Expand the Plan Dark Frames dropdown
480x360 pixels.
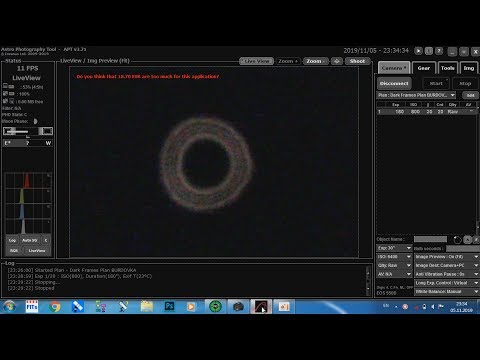point(416,95)
